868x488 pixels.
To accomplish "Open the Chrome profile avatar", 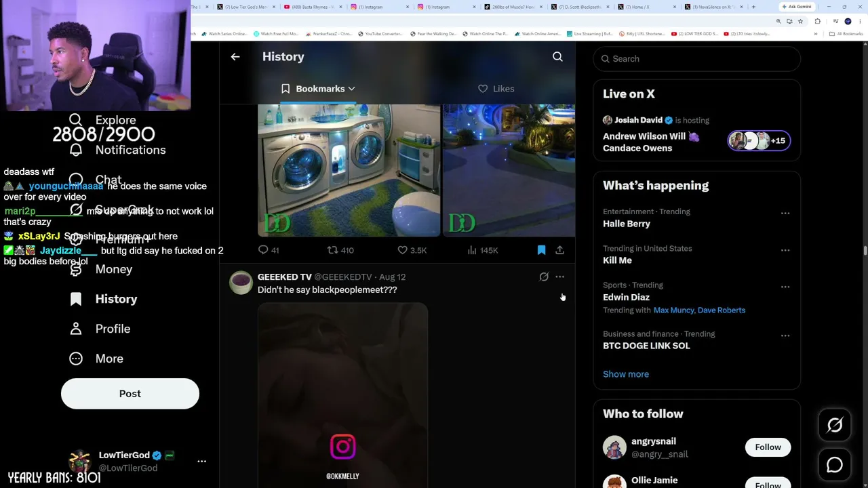I will (x=848, y=21).
